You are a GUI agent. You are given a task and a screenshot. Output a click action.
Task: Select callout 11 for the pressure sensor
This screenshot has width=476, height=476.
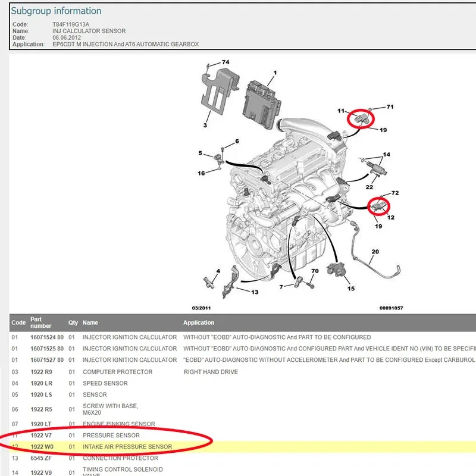[341, 111]
